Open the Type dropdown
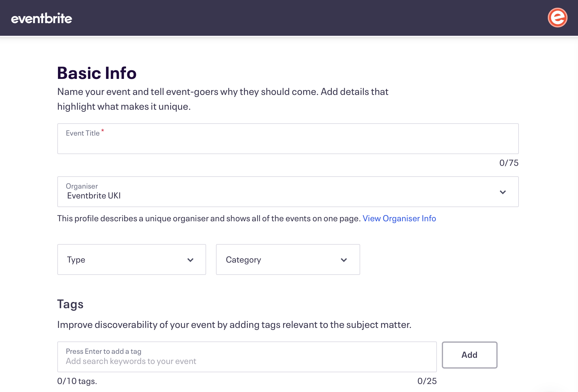578x392 pixels. tap(131, 259)
